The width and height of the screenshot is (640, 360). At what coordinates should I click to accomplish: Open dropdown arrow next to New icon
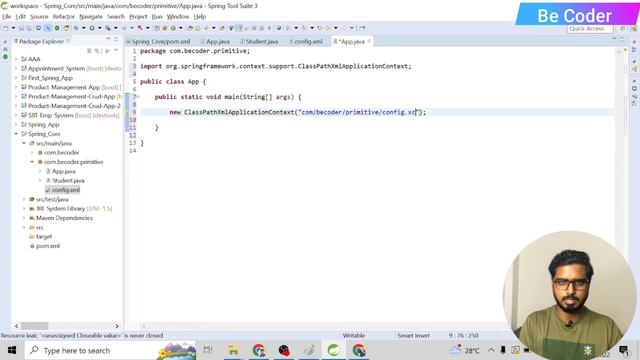(x=13, y=28)
